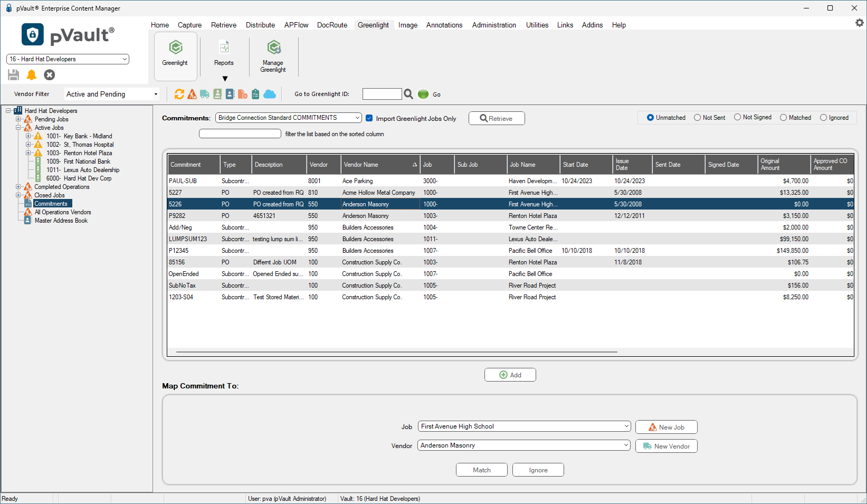Toggle Import Greenlight Jobs Only checkbox
The width and height of the screenshot is (867, 504).
[x=369, y=118]
